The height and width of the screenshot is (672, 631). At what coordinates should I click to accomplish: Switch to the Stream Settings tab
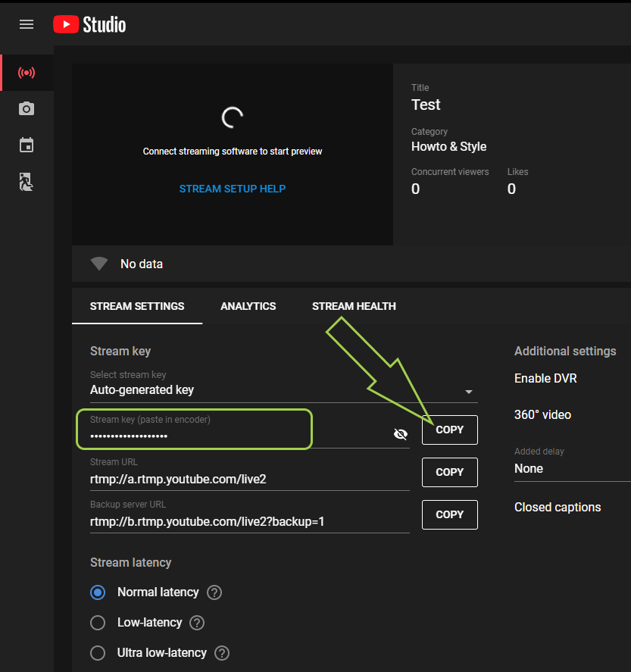click(137, 306)
